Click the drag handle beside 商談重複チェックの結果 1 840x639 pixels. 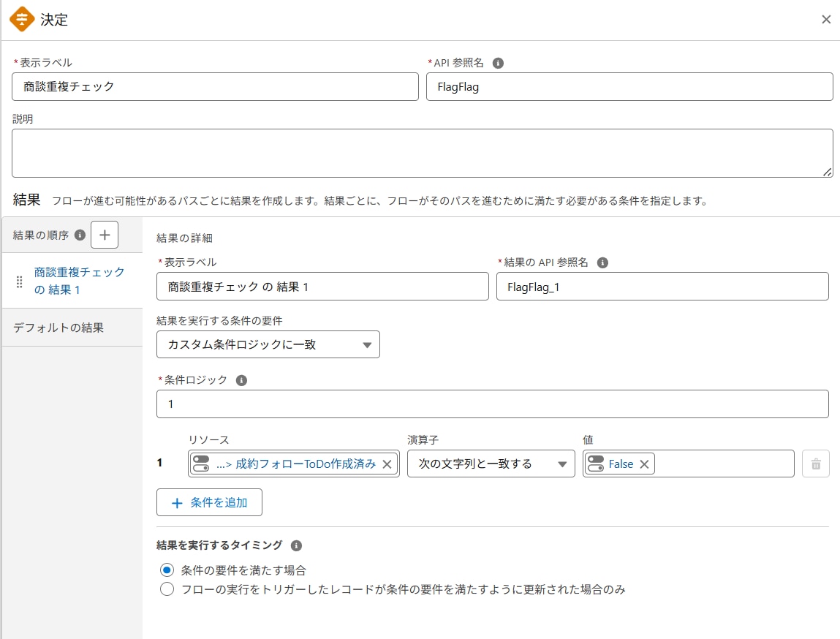(19, 281)
